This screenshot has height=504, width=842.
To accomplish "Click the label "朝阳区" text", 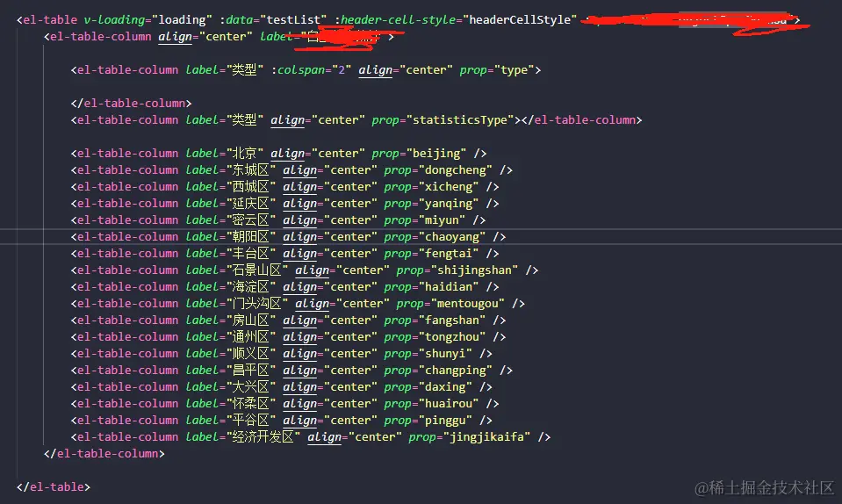I will (x=251, y=236).
